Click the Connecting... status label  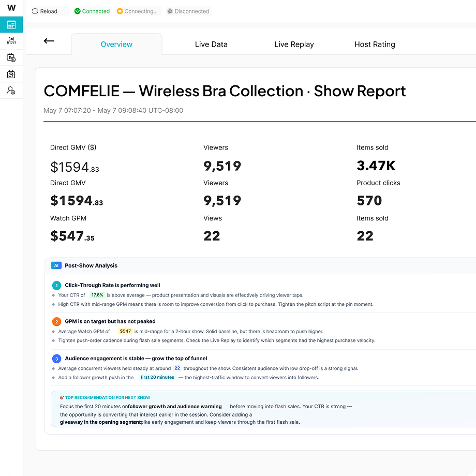point(141,11)
